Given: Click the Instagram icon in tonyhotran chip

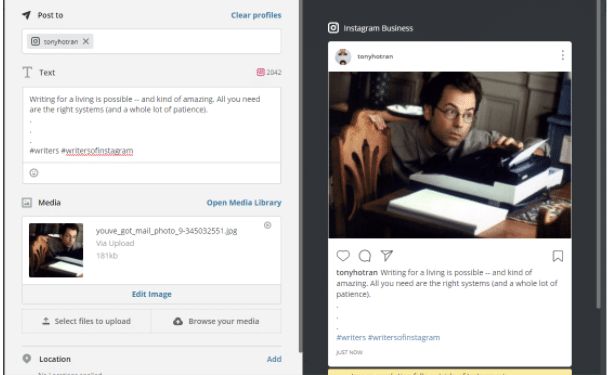Looking at the screenshot, I should (x=35, y=41).
